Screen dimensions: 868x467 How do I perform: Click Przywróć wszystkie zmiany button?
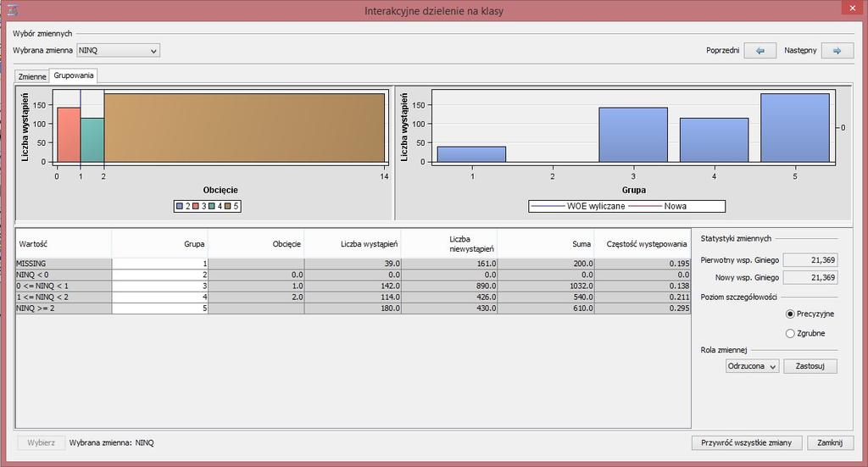point(746,442)
